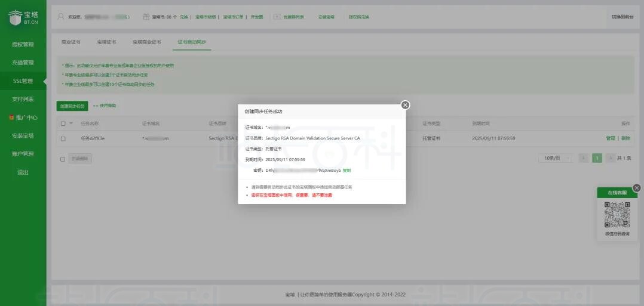Toggle the select-all checkbox in table header
The width and height of the screenshot is (644, 306).
pyautogui.click(x=63, y=123)
